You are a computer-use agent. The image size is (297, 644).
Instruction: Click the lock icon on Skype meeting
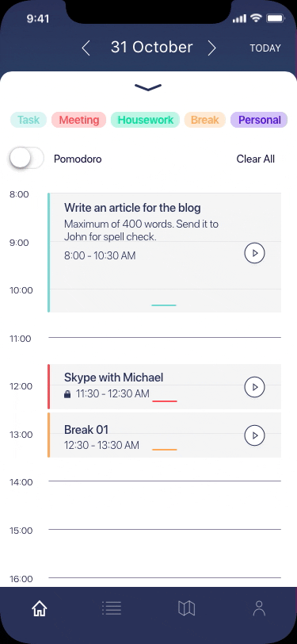67,394
